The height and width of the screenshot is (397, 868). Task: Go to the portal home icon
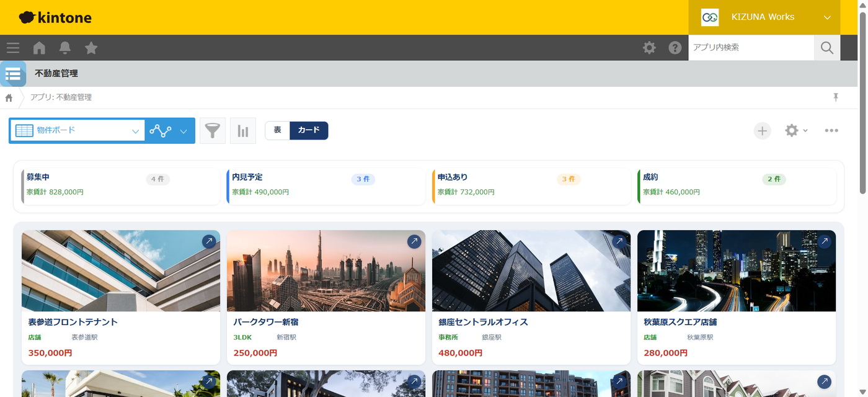click(39, 48)
